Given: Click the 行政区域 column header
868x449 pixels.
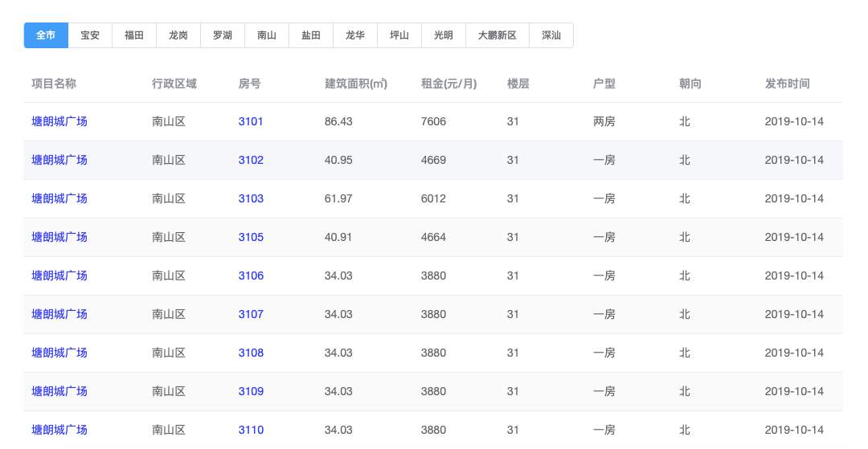Looking at the screenshot, I should click(x=174, y=84).
